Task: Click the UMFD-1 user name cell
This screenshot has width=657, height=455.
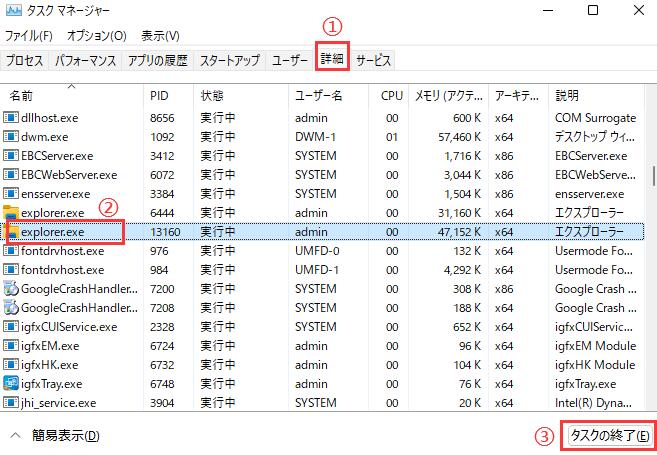Action: (317, 270)
